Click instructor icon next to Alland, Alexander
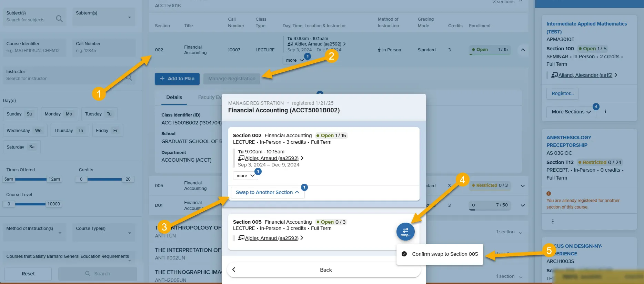This screenshot has height=284, width=644. click(554, 75)
